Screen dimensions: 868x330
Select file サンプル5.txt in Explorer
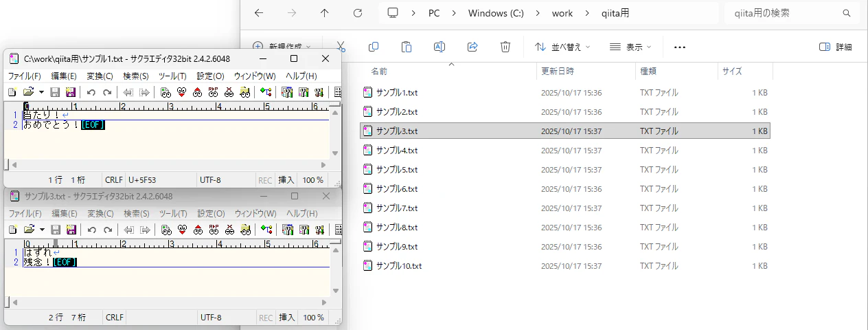pyautogui.click(x=564, y=169)
